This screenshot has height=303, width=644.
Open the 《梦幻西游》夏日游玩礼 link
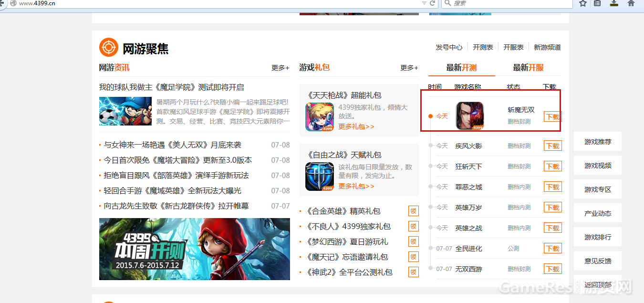[x=346, y=242]
